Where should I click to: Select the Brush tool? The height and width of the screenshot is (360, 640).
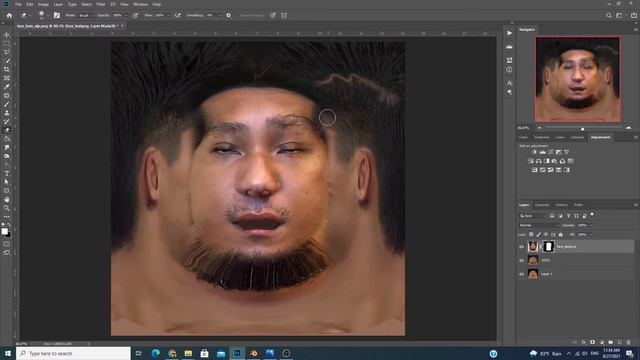(7, 104)
